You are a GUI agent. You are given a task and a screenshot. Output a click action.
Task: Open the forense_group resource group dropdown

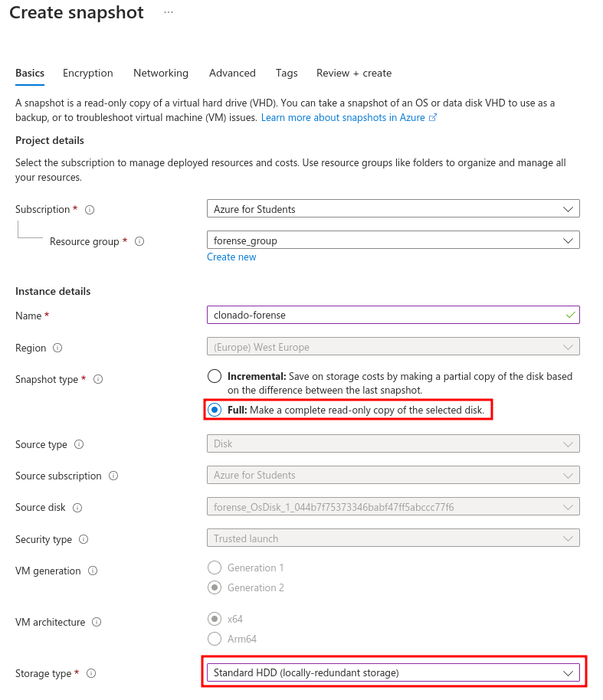coord(393,240)
